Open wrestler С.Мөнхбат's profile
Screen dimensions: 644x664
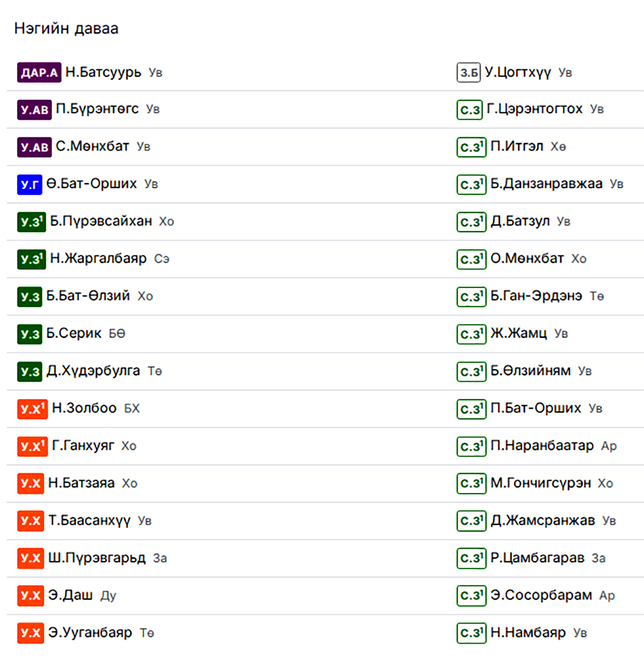(93, 147)
